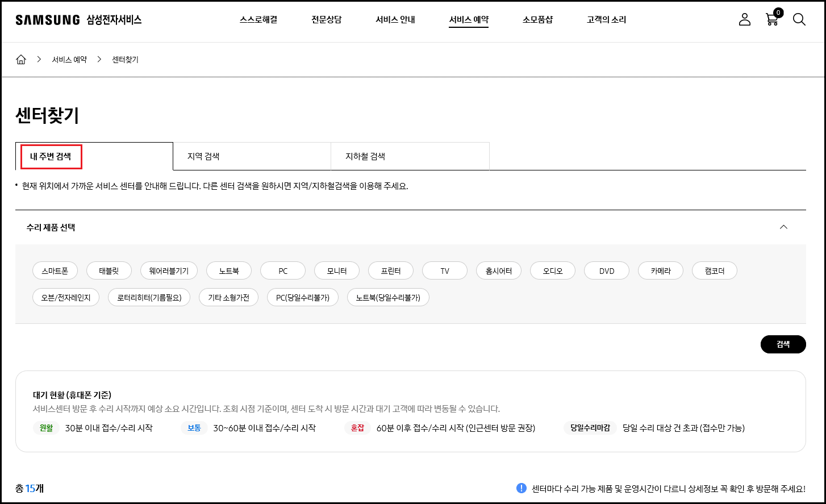Screen dimensions: 826x504
Task: Click the 30~60분 이내 접수/수리 시작 text
Action: tap(264, 428)
